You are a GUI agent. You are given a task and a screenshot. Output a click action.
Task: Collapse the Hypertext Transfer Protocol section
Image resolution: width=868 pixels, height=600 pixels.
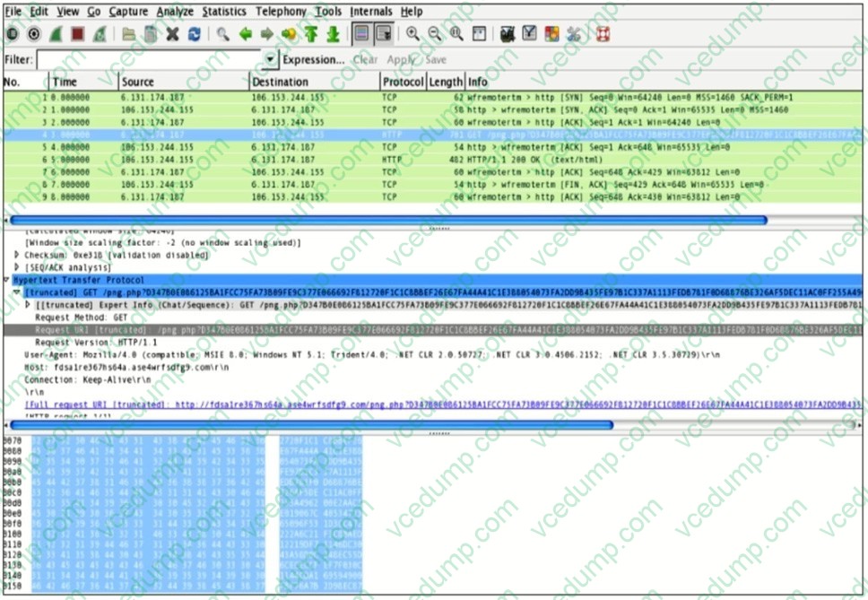(x=8, y=280)
